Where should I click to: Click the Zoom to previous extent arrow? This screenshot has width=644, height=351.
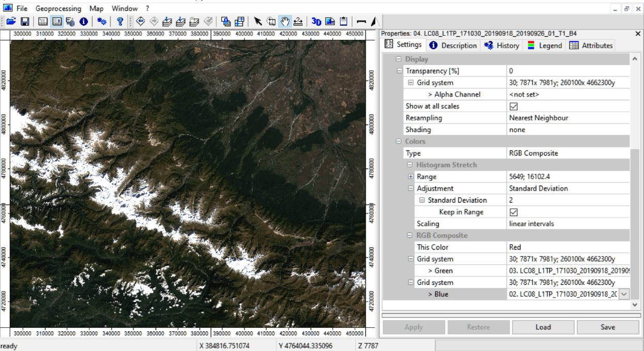[x=140, y=22]
